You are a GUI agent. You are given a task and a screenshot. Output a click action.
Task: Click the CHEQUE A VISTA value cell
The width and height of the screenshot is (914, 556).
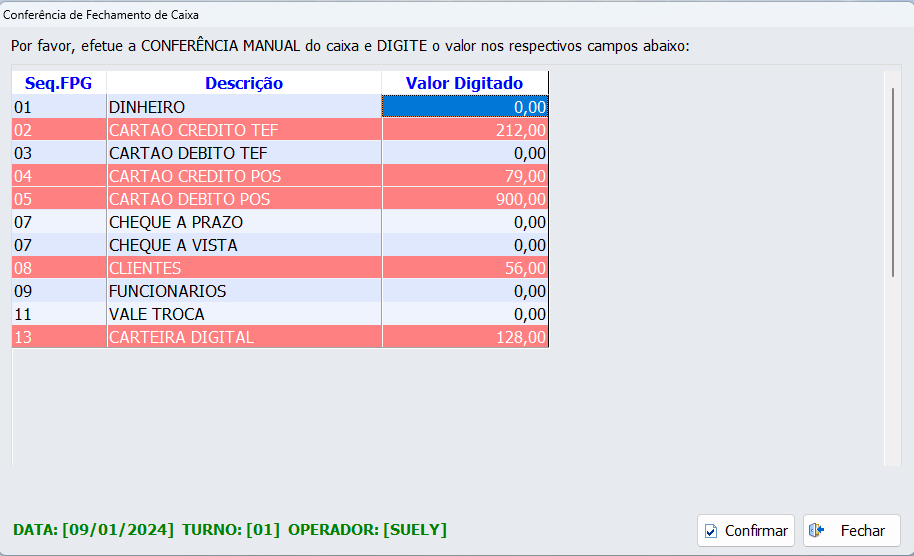tap(465, 245)
